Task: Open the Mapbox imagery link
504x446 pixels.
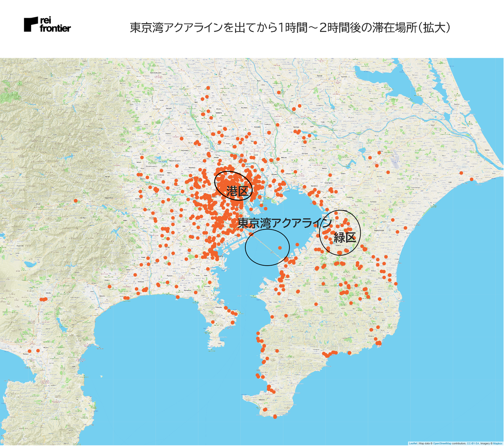Action: pos(498,443)
